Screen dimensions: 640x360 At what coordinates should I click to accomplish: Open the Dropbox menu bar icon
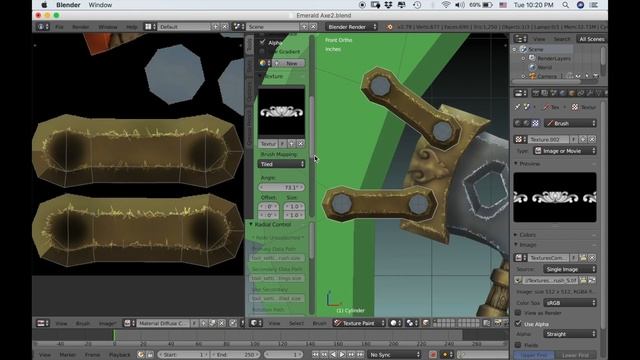click(388, 5)
